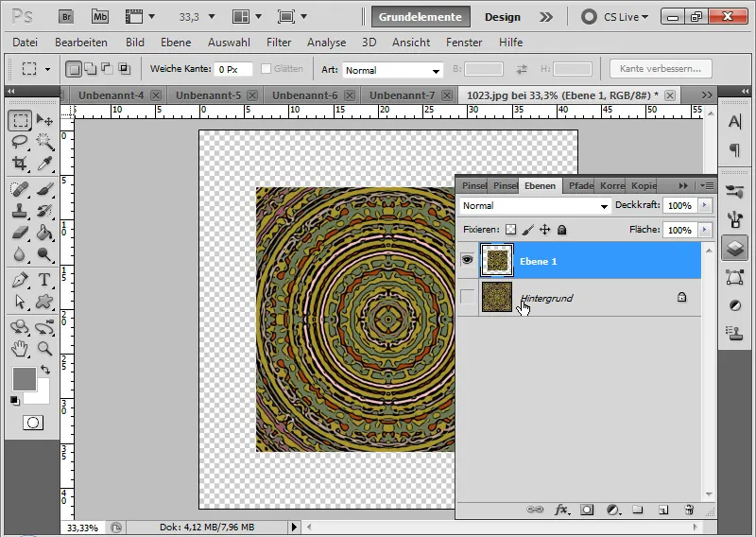The image size is (756, 537).
Task: Select the Type tool
Action: click(x=44, y=280)
